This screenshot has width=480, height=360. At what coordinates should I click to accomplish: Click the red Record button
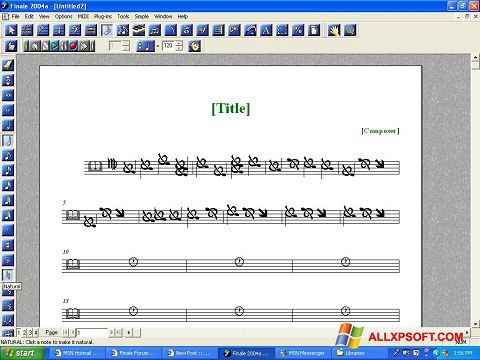click(73, 46)
